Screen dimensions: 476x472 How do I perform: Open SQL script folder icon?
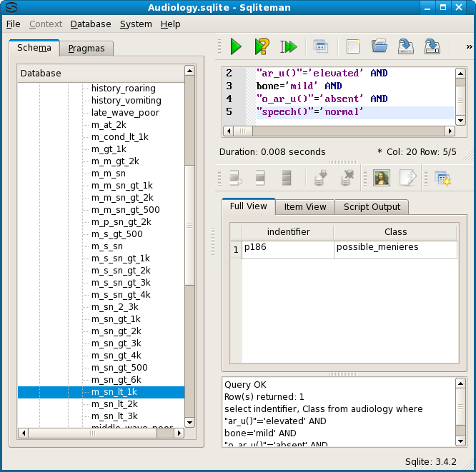pos(379,47)
